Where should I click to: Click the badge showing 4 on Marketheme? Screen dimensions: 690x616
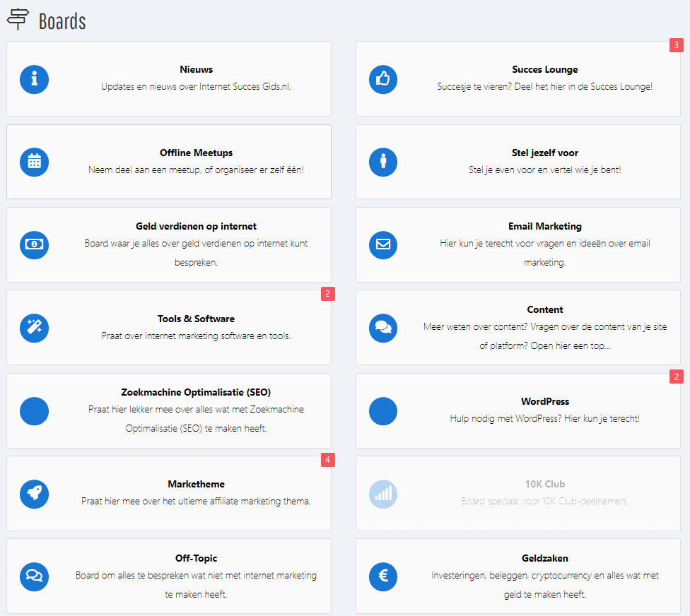coord(327,460)
